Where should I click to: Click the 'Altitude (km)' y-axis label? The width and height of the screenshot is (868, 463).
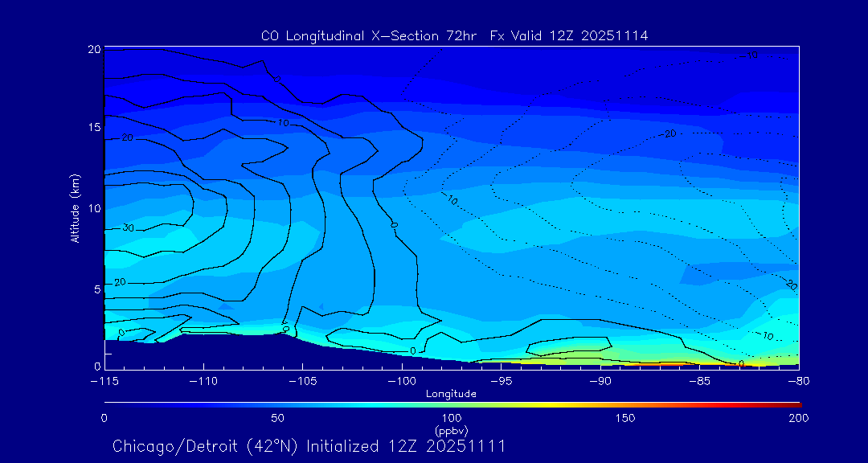[x=75, y=208]
